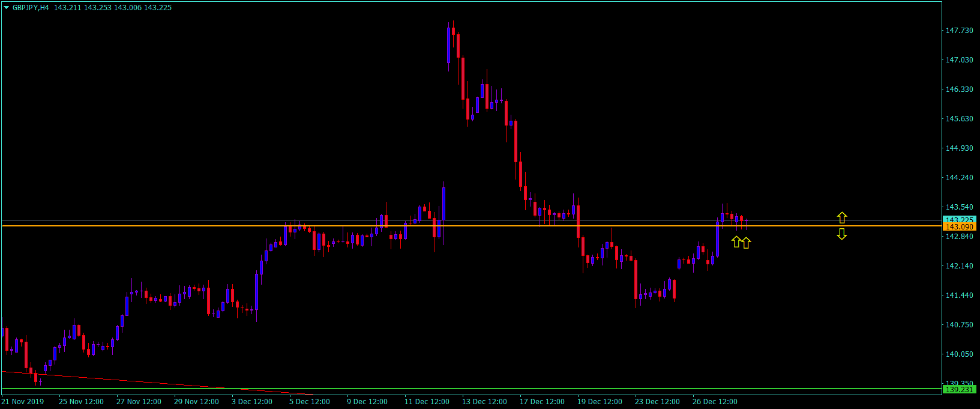Click the 25 Nov 12:00 time label
The image size is (980, 409).
tap(81, 402)
